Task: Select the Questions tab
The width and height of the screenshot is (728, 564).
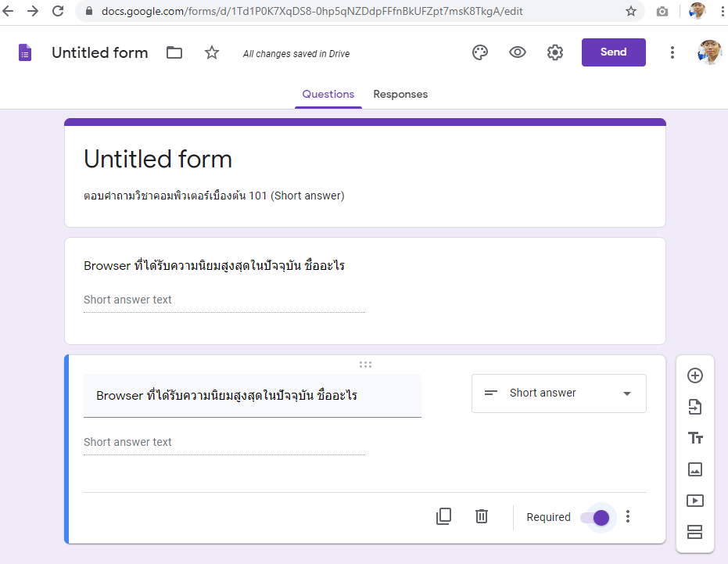Action: [x=328, y=94]
